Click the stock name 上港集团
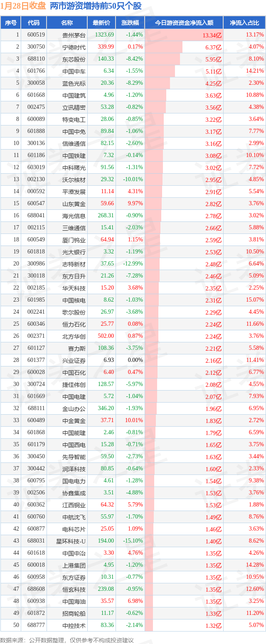Image resolution: width=266 pixels, height=644 pixels. (74, 565)
